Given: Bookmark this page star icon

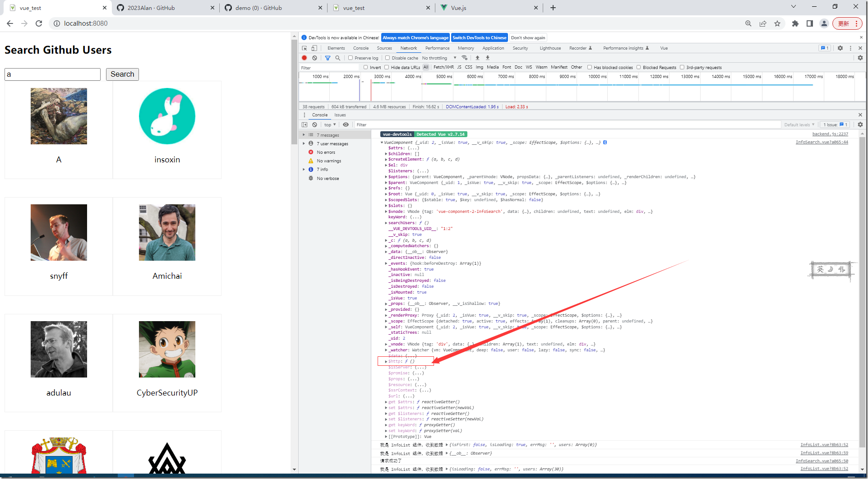Looking at the screenshot, I should pyautogui.click(x=777, y=23).
